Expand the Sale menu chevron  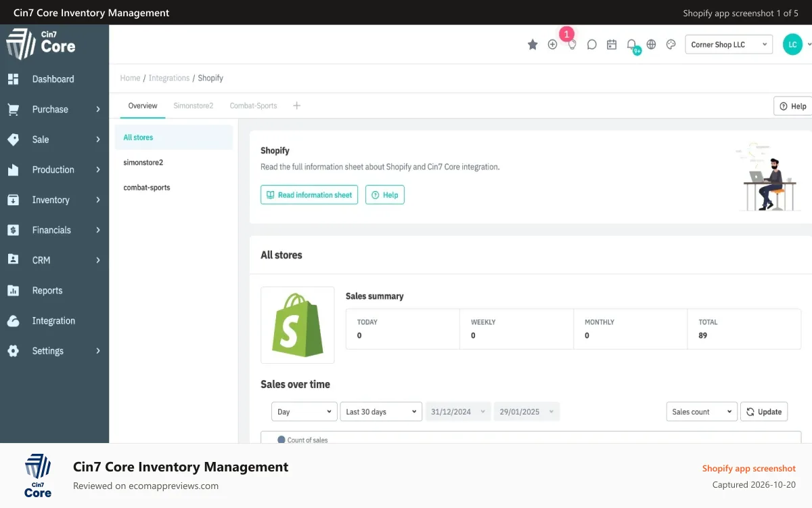pos(98,140)
